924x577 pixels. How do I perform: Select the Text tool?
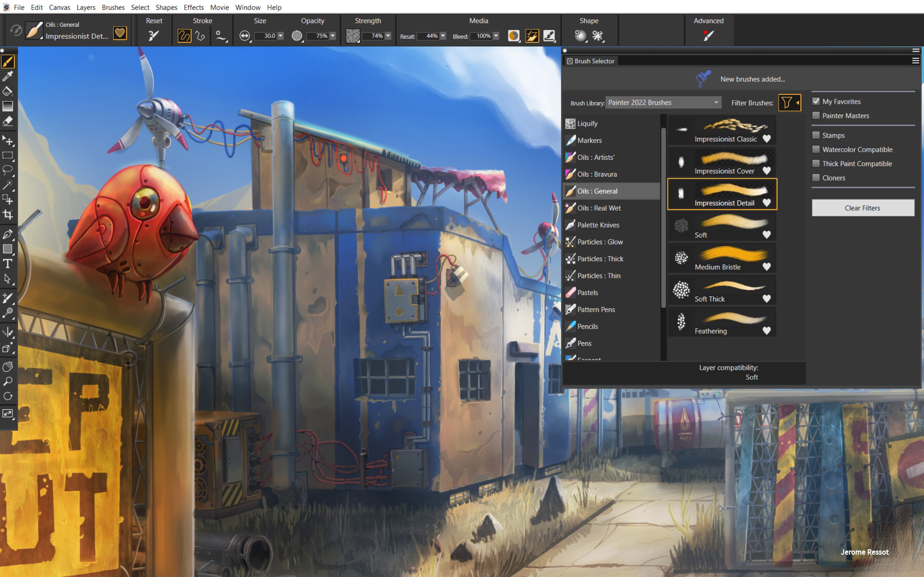tap(8, 263)
